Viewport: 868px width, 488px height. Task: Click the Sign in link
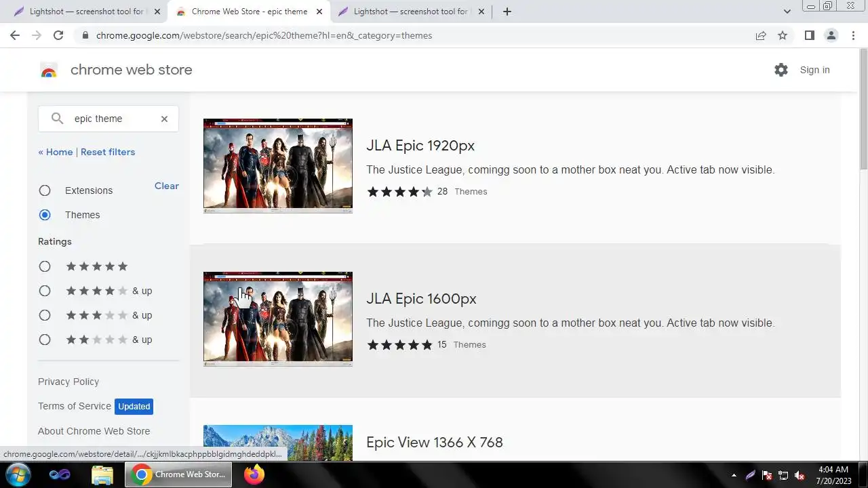[814, 70]
